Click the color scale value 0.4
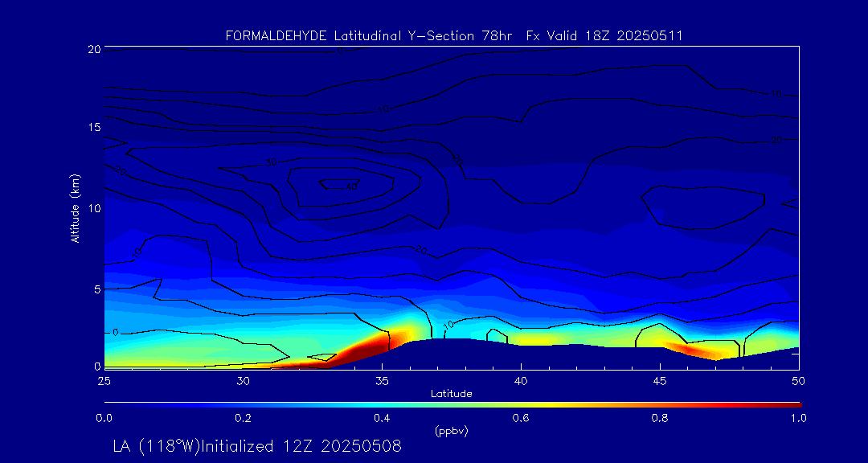 (382, 418)
